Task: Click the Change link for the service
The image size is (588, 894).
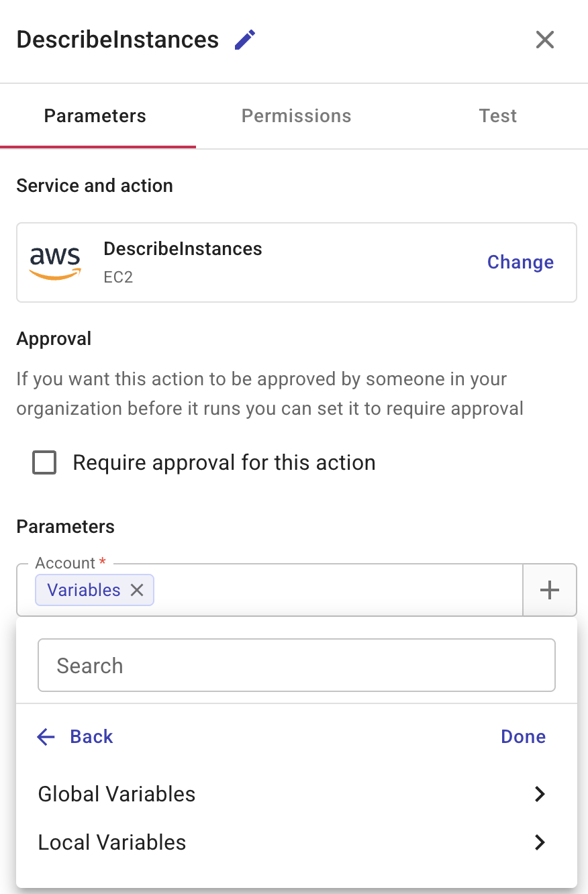Action: click(x=520, y=262)
